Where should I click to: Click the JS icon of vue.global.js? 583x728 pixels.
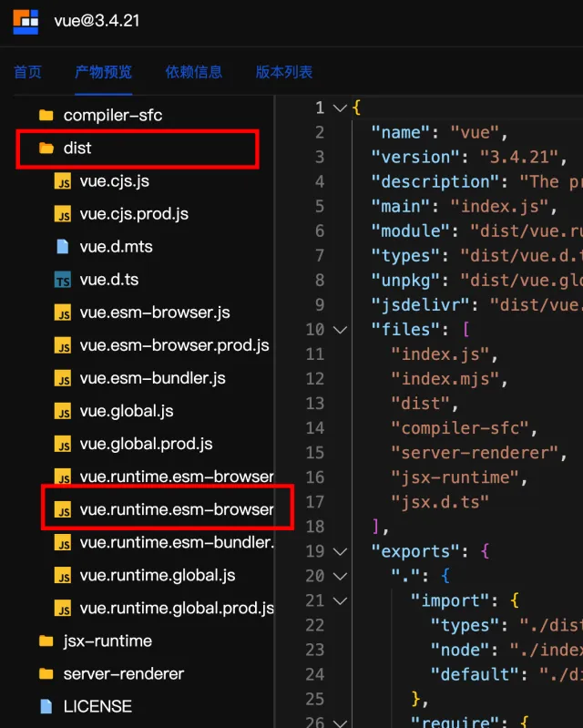pos(63,411)
